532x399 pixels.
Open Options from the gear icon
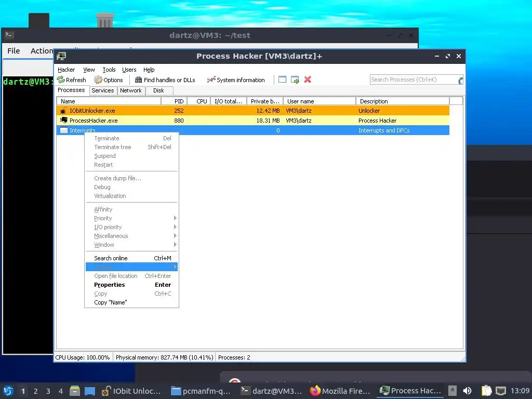(98, 79)
